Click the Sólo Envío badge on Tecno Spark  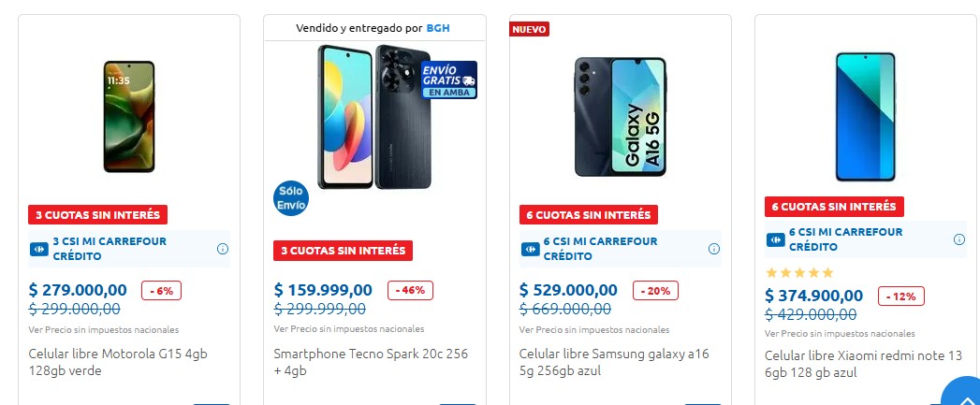tap(290, 197)
